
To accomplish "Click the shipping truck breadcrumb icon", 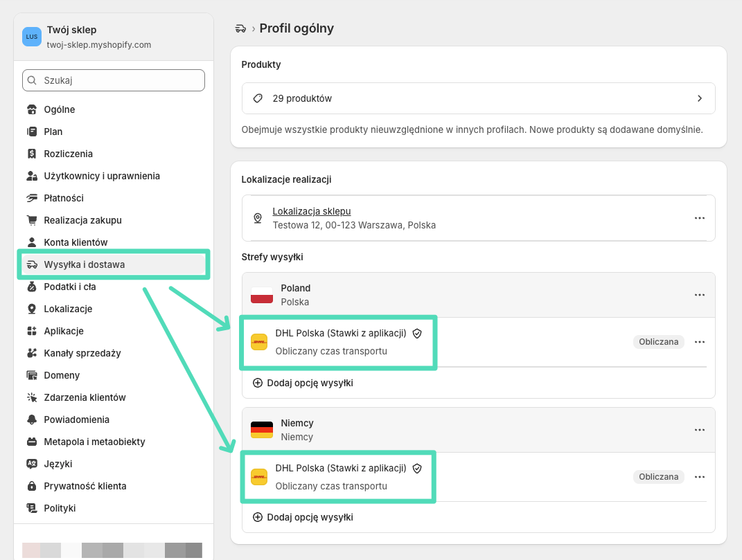I will pos(241,28).
